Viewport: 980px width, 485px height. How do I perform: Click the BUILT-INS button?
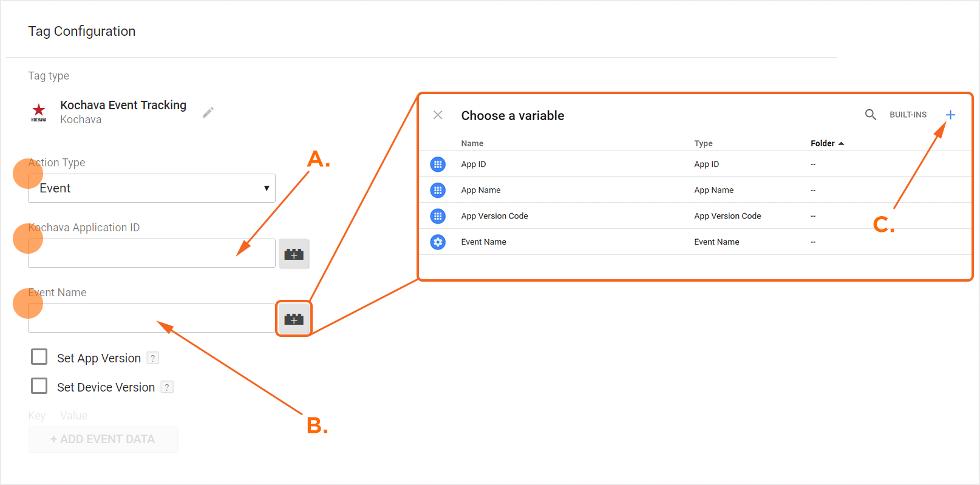point(908,115)
